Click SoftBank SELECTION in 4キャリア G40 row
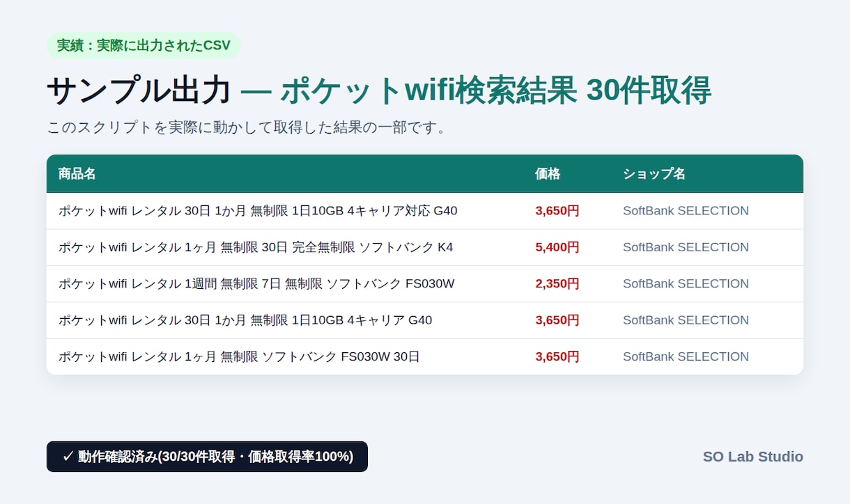This screenshot has width=850, height=504. [686, 320]
